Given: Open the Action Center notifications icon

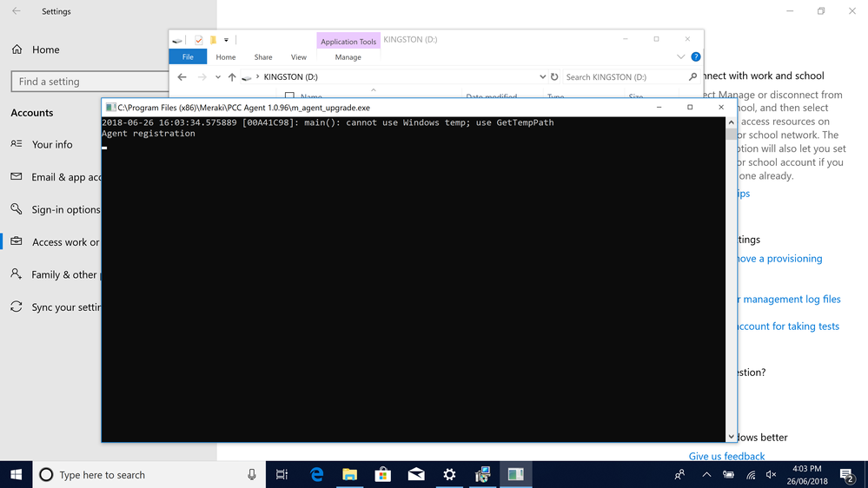Looking at the screenshot, I should (846, 474).
